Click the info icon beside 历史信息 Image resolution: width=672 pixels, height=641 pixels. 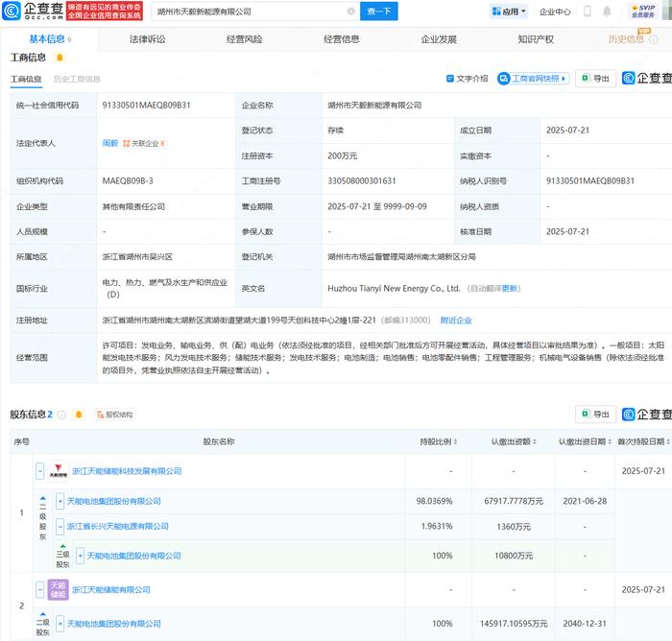point(654,39)
